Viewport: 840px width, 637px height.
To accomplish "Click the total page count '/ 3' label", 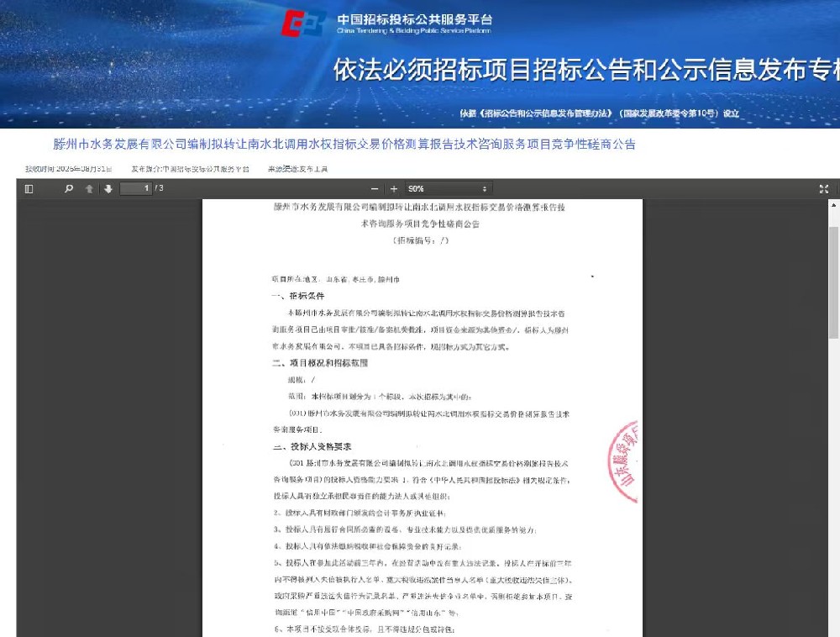I will [x=159, y=188].
